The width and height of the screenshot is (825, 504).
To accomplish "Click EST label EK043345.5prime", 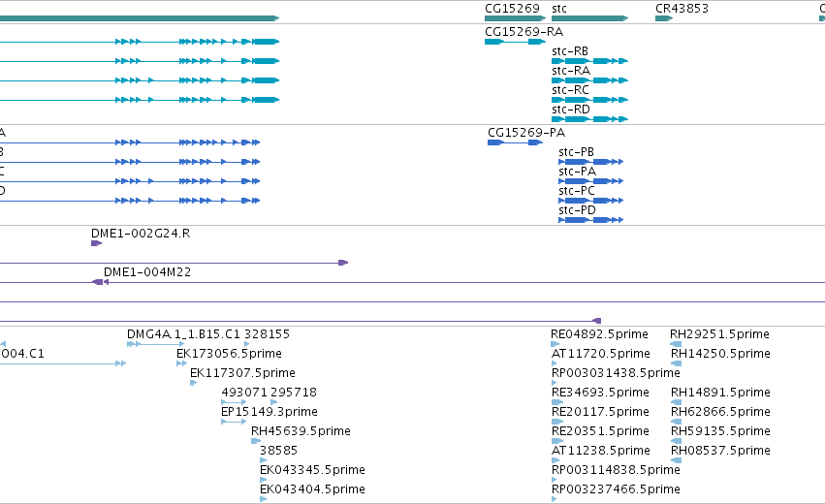I will (x=312, y=470).
